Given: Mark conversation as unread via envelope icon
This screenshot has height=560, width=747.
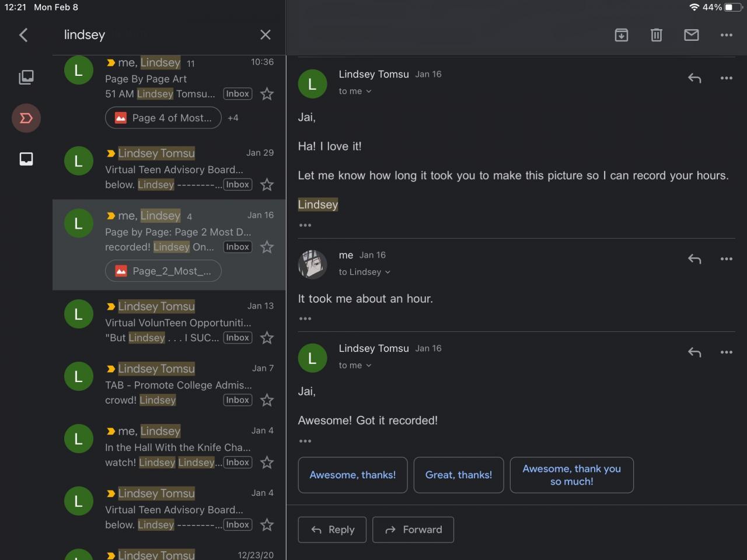Looking at the screenshot, I should pyautogui.click(x=692, y=35).
